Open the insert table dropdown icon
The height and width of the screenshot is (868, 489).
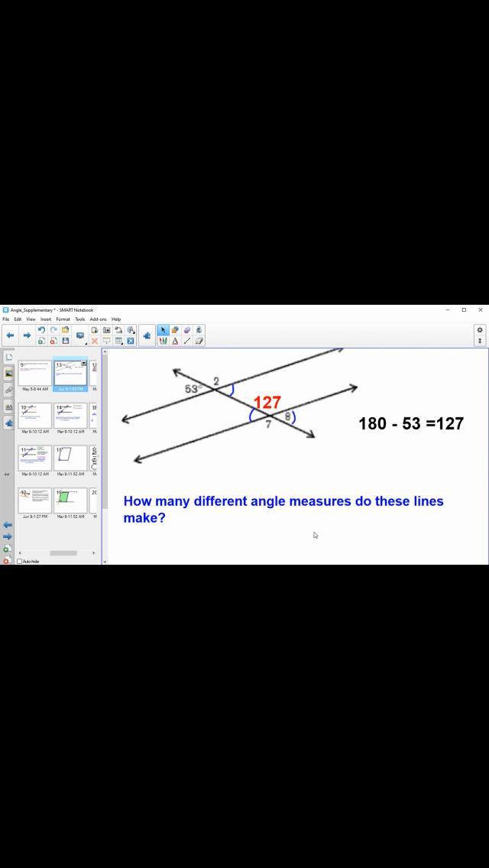(118, 341)
